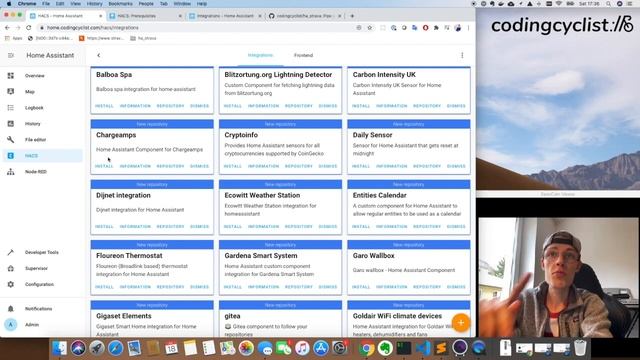Click Chrome's back navigation arrow
Viewport: 640px width, 360px height.
(x=7, y=28)
